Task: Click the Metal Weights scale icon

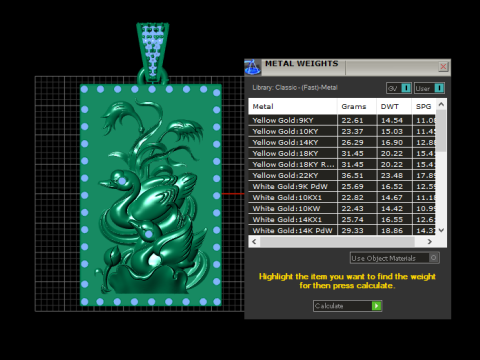Action: tap(252, 67)
